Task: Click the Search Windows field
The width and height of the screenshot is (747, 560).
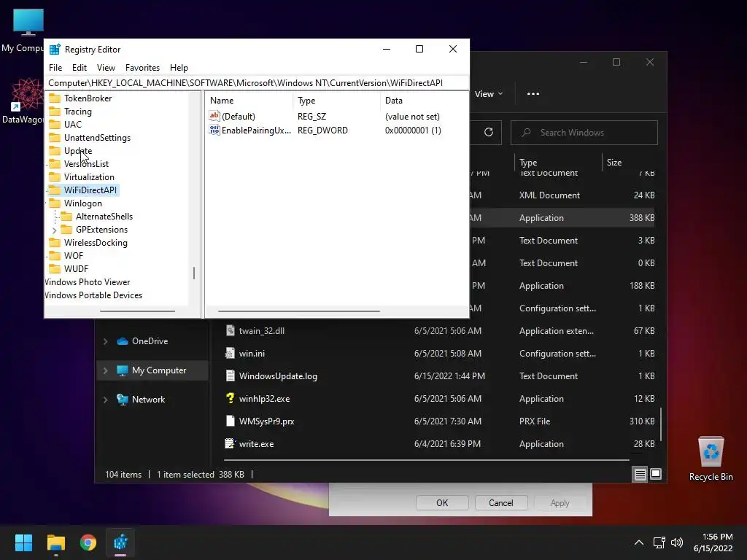Action: pos(584,133)
